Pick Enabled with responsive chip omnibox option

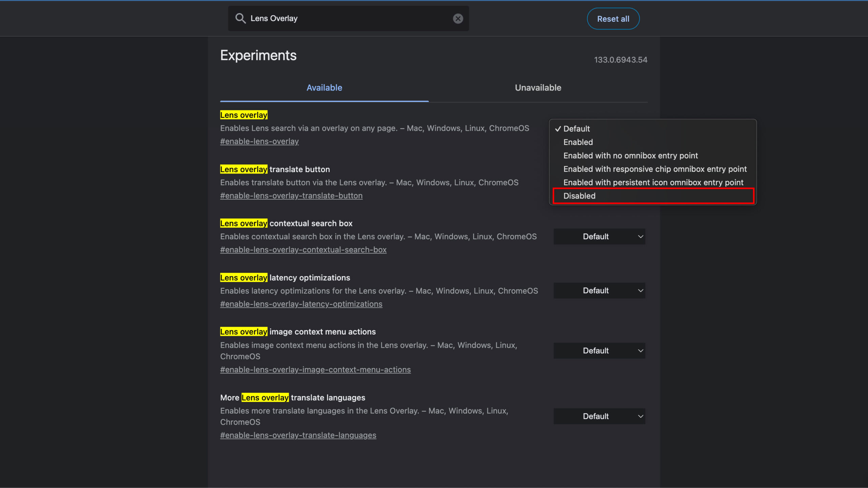(655, 169)
